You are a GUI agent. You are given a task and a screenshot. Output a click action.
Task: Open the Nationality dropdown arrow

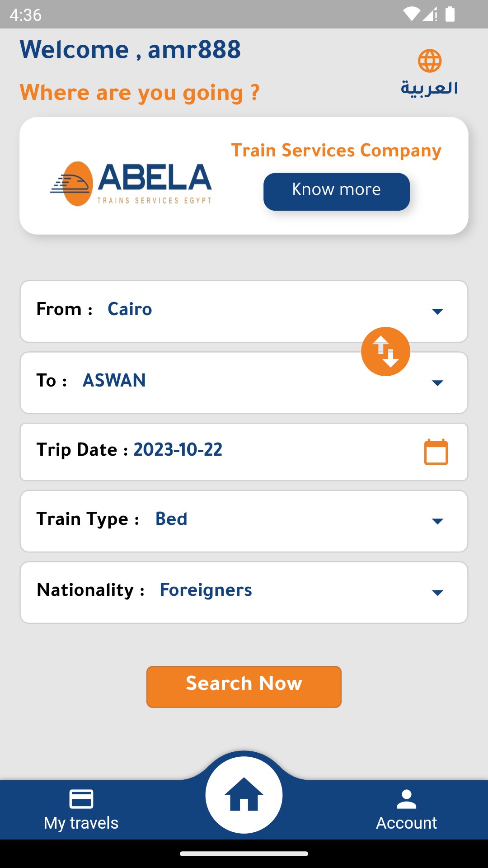click(x=437, y=593)
